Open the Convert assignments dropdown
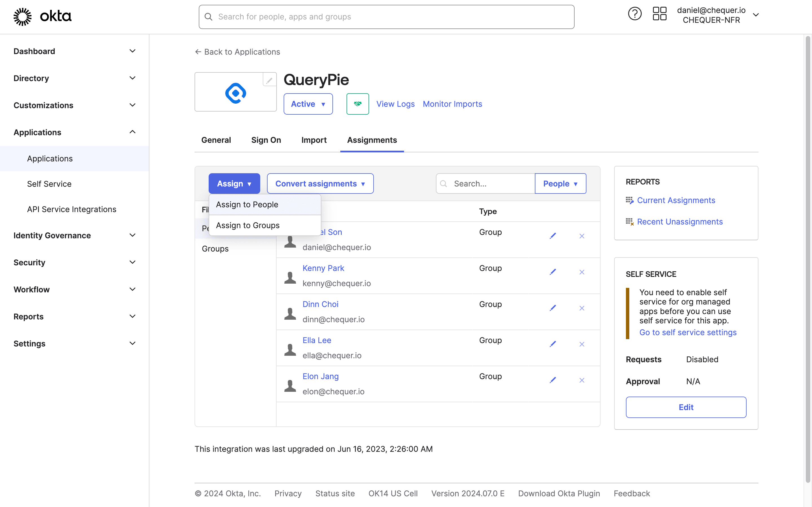Viewport: 812px width, 507px height. tap(320, 183)
